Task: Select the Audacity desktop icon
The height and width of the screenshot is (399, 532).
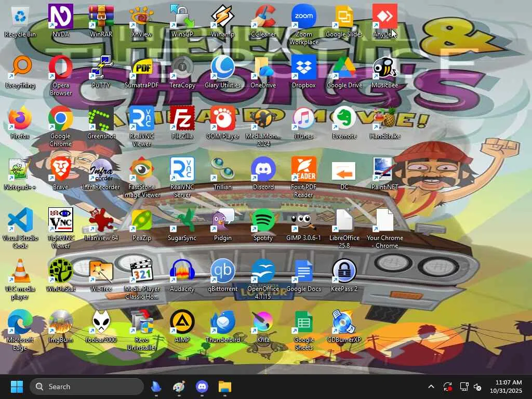Action: point(182,271)
